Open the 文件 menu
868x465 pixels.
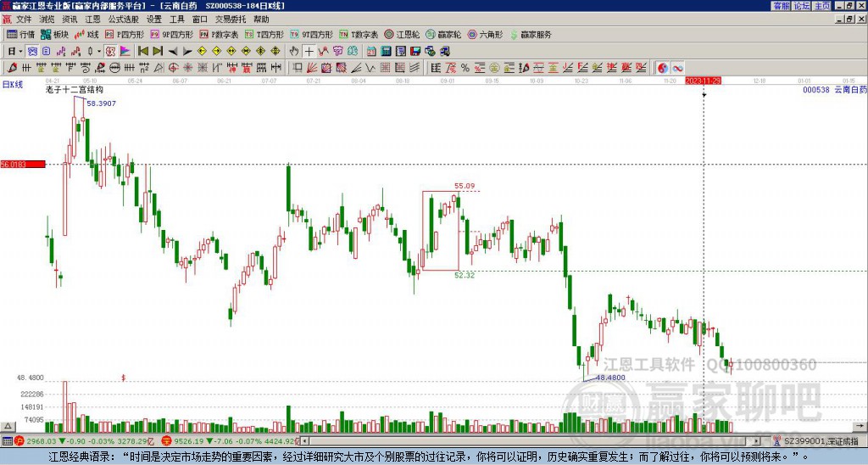[x=23, y=20]
